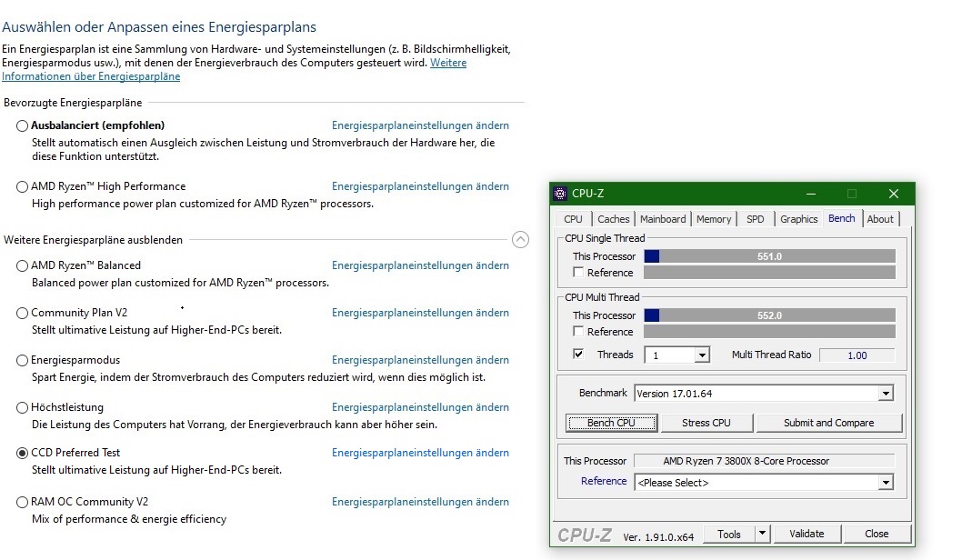Activate the Höchstleistung power plan
The width and height of the screenshot is (962, 560).
coord(22,407)
